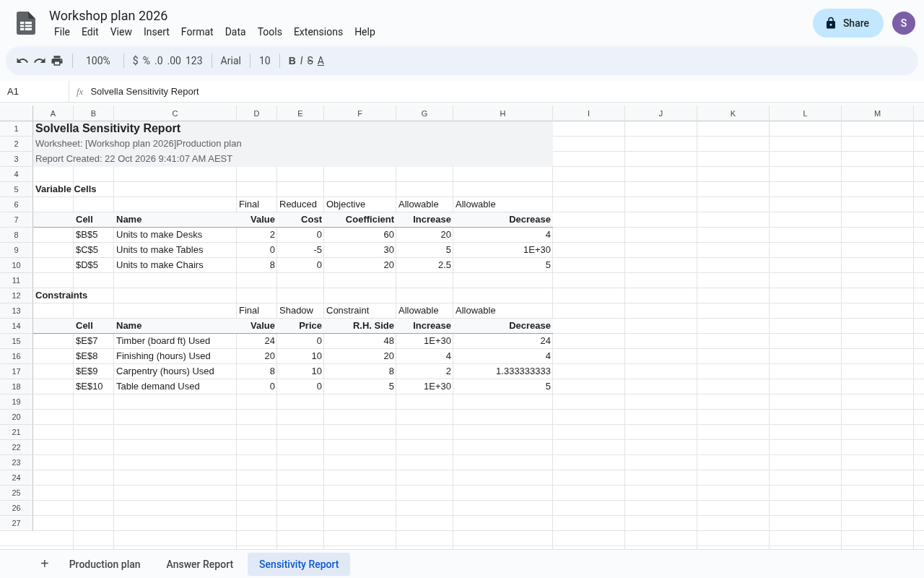Select cell 'Units to make Tables'
The width and height of the screenshot is (924, 578).
[x=175, y=250]
